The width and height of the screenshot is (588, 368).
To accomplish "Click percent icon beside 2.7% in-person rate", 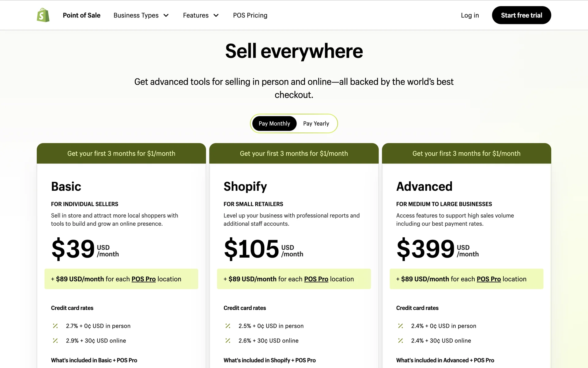I will pyautogui.click(x=55, y=326).
